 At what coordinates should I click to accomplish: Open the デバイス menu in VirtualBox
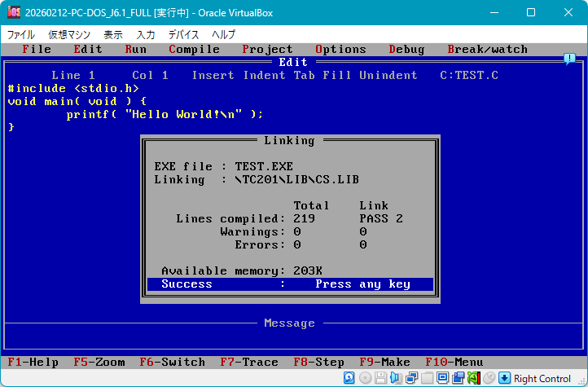(183, 35)
